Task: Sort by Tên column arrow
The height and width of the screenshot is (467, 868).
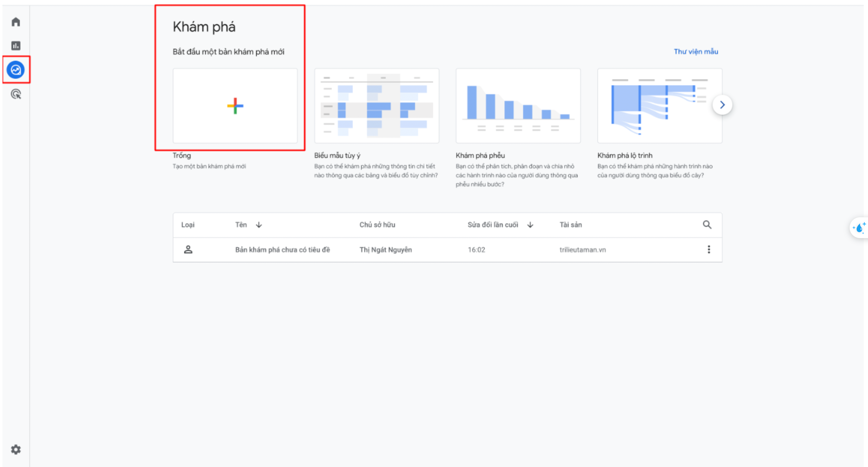Action: (x=259, y=225)
